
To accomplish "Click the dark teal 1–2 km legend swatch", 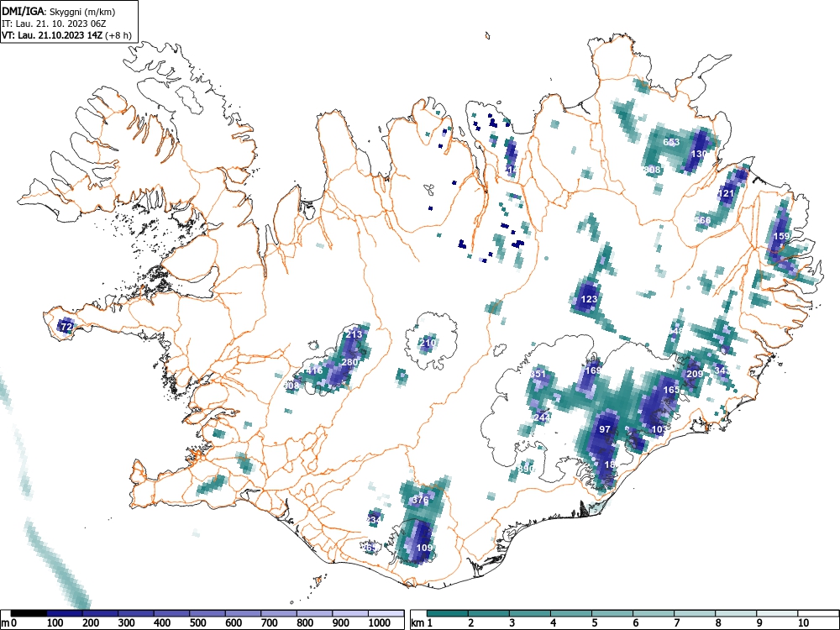I will click(x=448, y=613).
